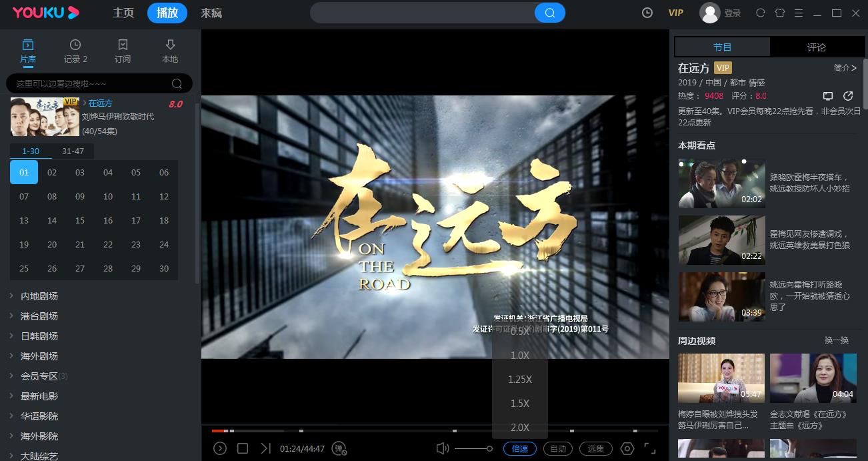868x461 pixels.
Task: Expand the 海外影院 category
Action: pyautogui.click(x=39, y=436)
